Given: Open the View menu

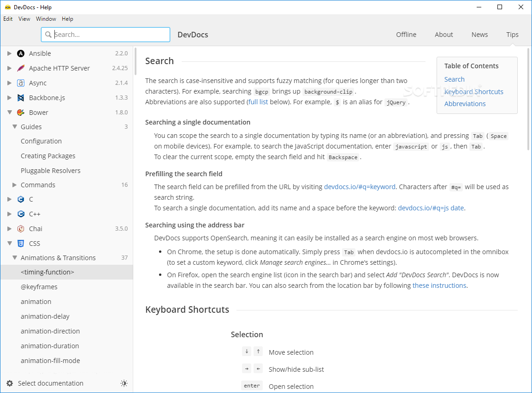Looking at the screenshot, I should [x=24, y=19].
